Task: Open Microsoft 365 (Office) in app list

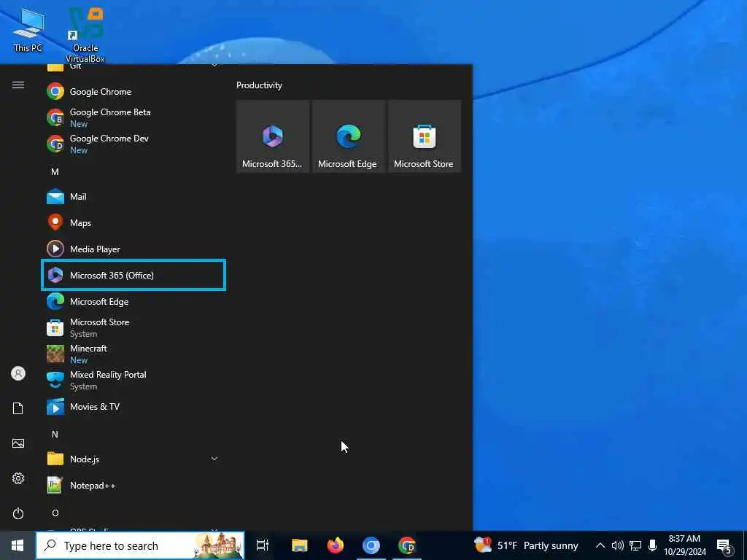Action: tap(133, 275)
